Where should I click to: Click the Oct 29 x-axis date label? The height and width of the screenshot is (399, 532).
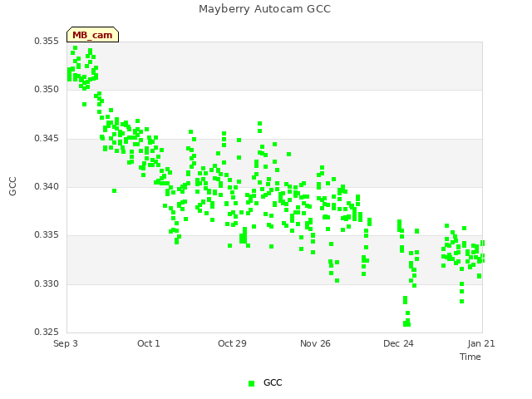coord(232,343)
